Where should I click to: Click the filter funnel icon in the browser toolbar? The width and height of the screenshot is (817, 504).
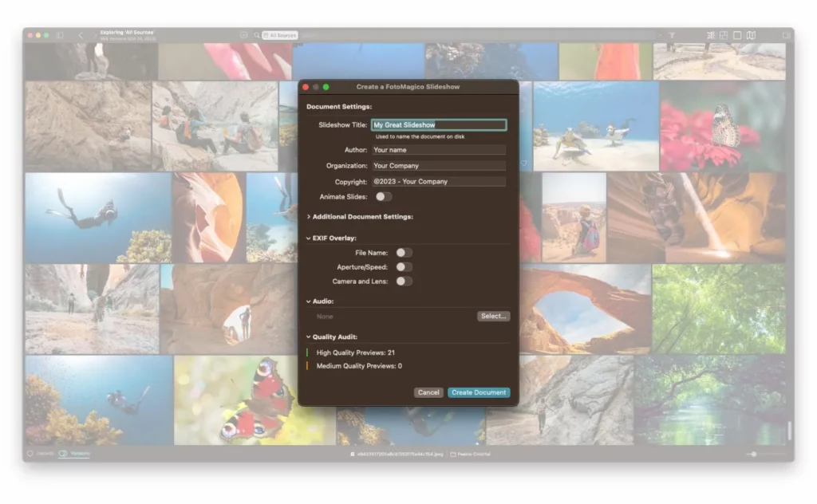tap(672, 35)
